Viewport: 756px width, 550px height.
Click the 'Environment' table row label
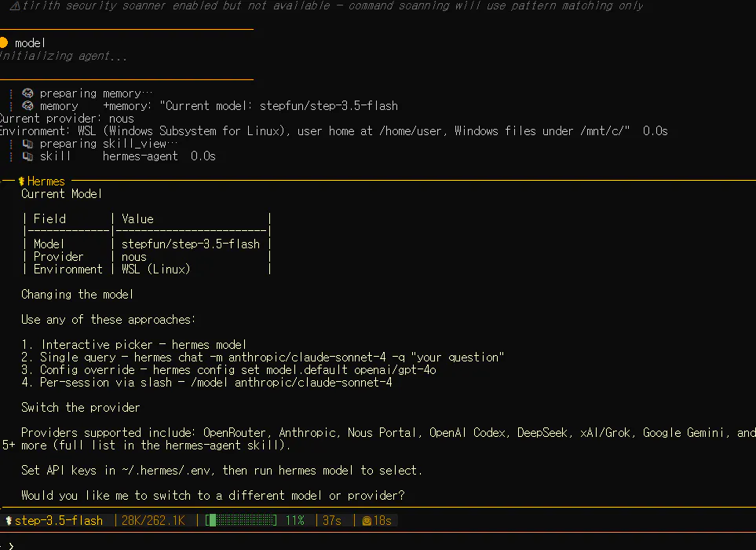click(x=68, y=269)
